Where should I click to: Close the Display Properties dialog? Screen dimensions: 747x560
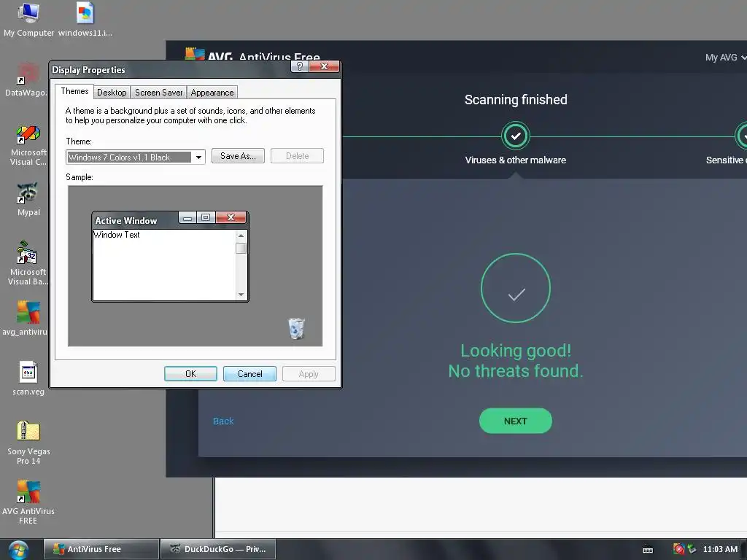click(x=324, y=66)
